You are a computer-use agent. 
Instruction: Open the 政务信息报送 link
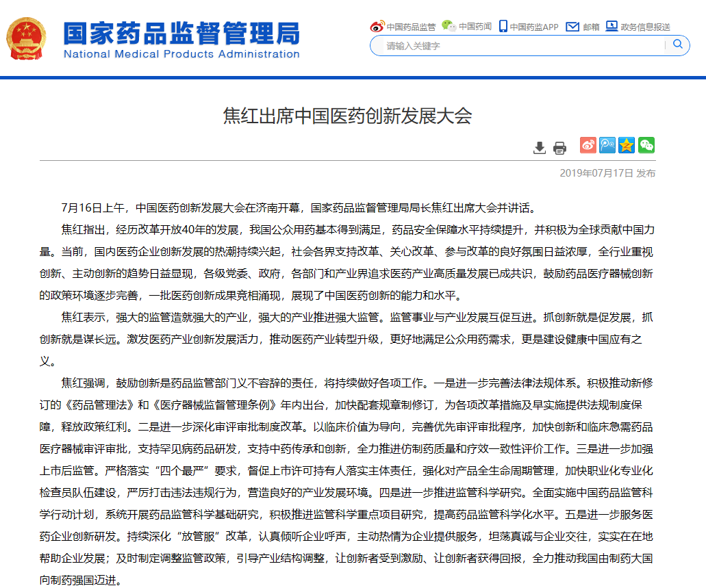tap(645, 27)
